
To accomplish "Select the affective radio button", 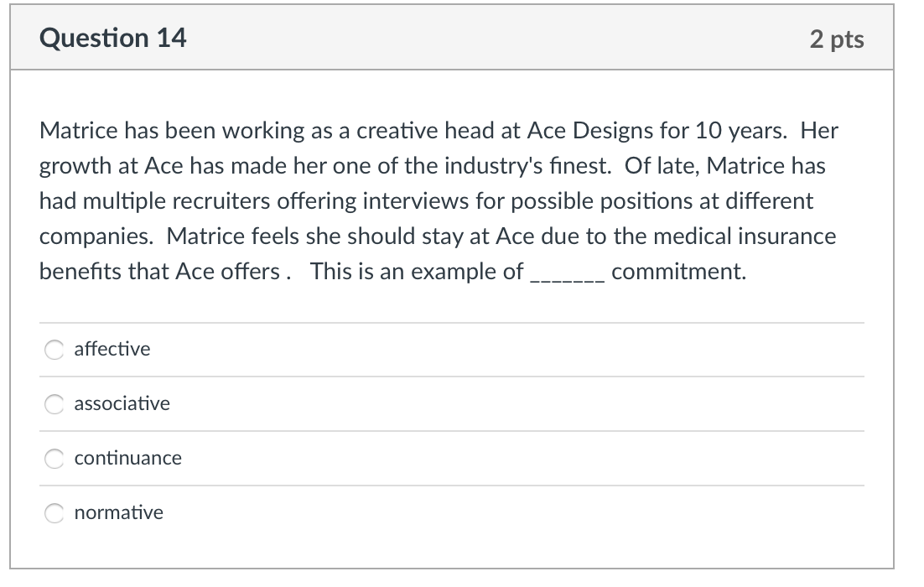I will click(x=55, y=350).
